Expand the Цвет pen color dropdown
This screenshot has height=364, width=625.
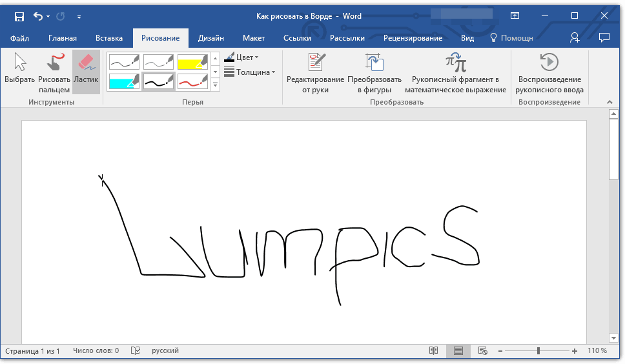pyautogui.click(x=243, y=57)
